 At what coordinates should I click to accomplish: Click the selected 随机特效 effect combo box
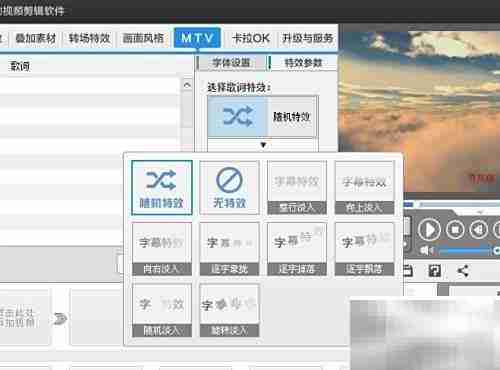[x=263, y=117]
